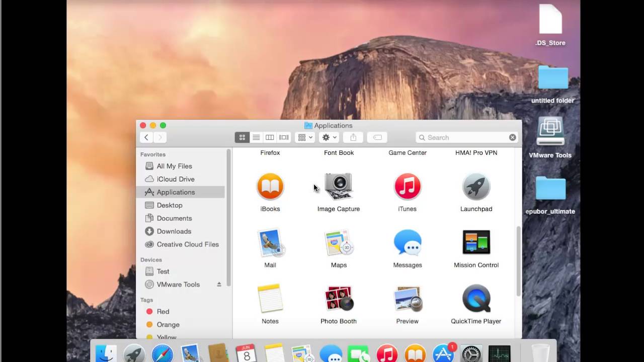Click the Firefox label in Applications
The height and width of the screenshot is (362, 644).
270,153
